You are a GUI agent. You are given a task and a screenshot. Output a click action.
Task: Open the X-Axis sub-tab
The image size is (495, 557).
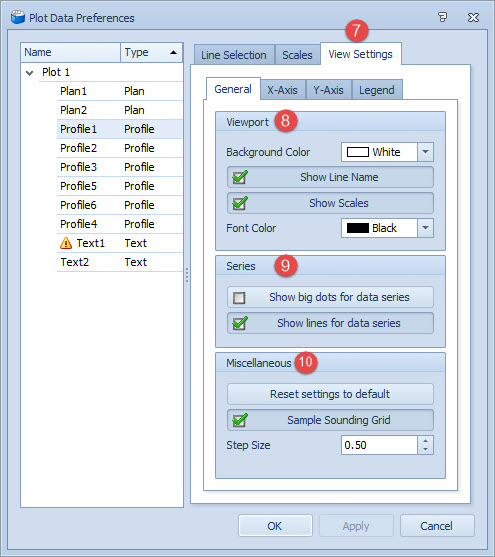pyautogui.click(x=283, y=90)
